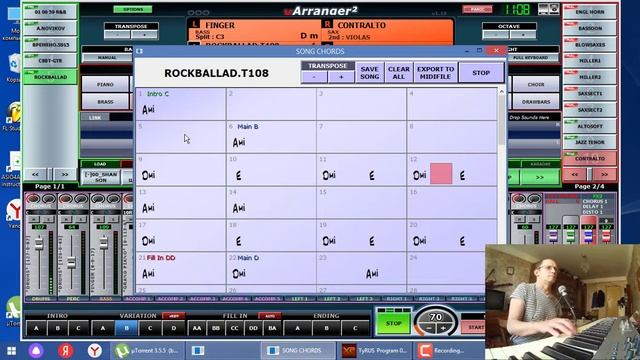Click the orange FINGER left-part display
The height and width of the screenshot is (360, 640).
255,31
